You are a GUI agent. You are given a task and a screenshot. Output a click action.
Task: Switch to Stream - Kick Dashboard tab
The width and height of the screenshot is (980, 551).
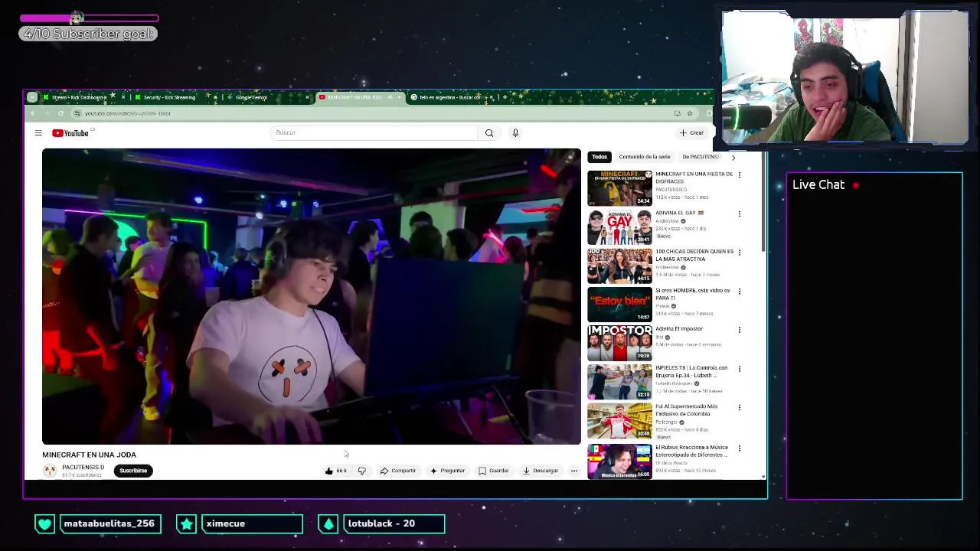(80, 97)
